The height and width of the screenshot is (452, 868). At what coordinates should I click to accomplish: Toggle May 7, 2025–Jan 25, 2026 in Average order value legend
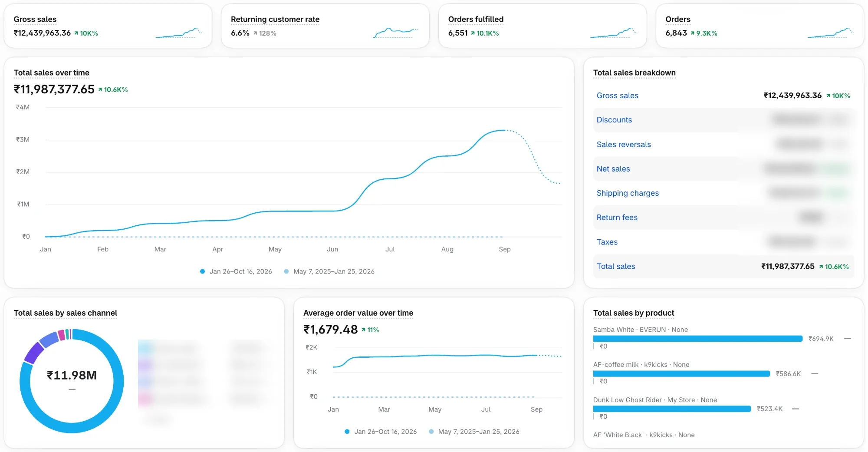point(474,432)
